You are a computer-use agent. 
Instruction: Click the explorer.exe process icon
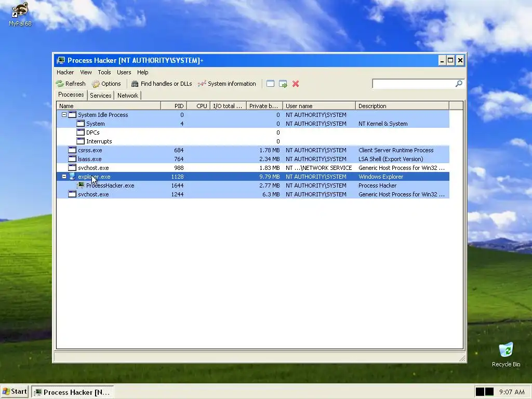(72, 176)
